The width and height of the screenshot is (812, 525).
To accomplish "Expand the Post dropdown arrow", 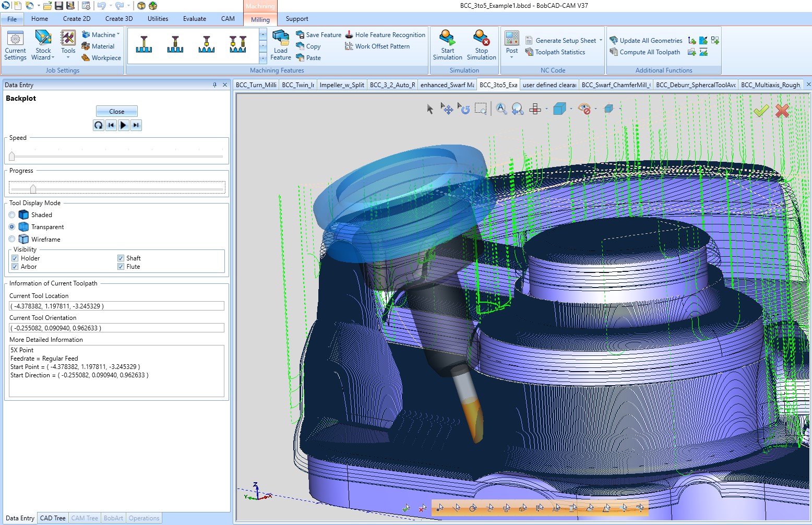I will click(x=512, y=57).
